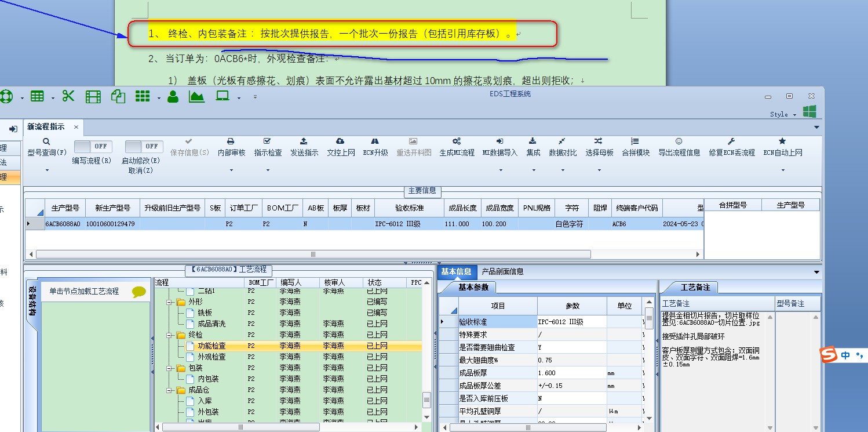The height and width of the screenshot is (432, 868).
Task: Open the 指示检查 dropdown arrow
Action: tap(268, 170)
